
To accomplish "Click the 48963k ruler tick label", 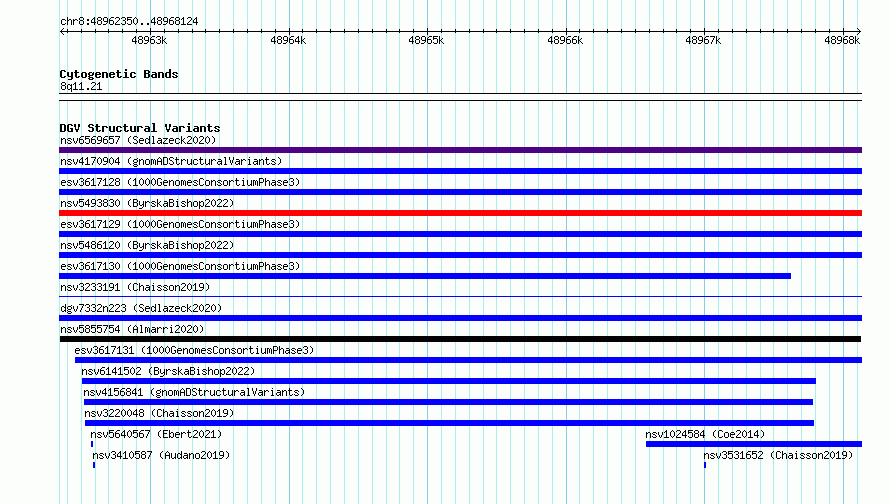I will [x=149, y=40].
